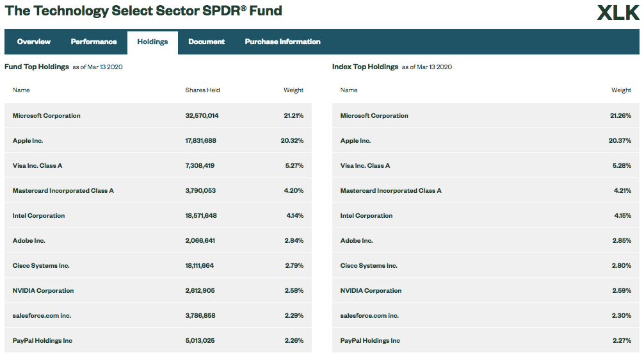The height and width of the screenshot is (355, 644).
Task: Click Weight column header in Fund Top Holdings
Action: (293, 90)
